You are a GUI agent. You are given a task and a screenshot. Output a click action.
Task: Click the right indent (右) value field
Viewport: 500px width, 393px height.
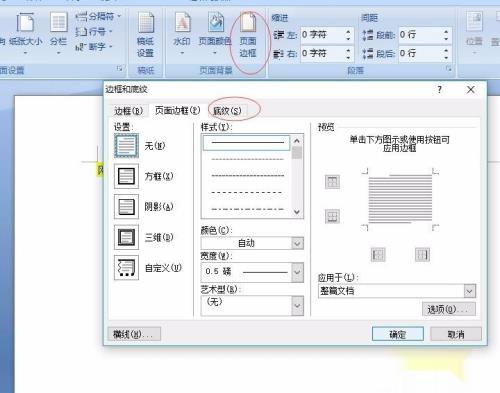[322, 53]
